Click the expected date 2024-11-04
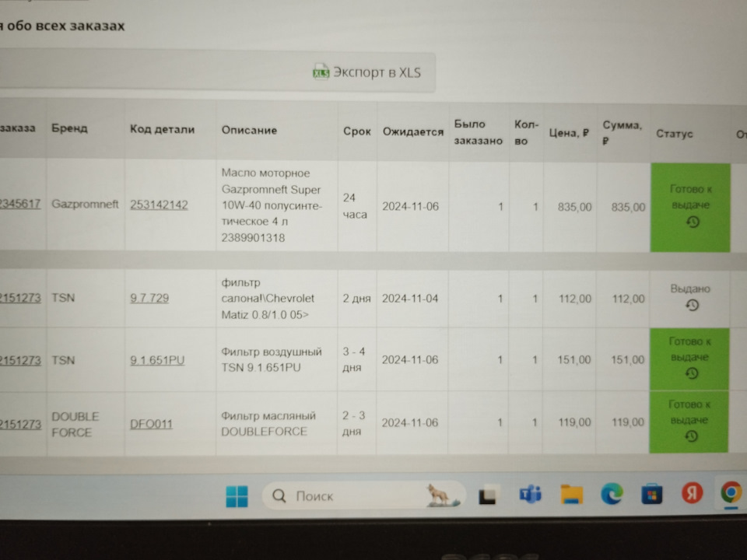 pyautogui.click(x=410, y=299)
